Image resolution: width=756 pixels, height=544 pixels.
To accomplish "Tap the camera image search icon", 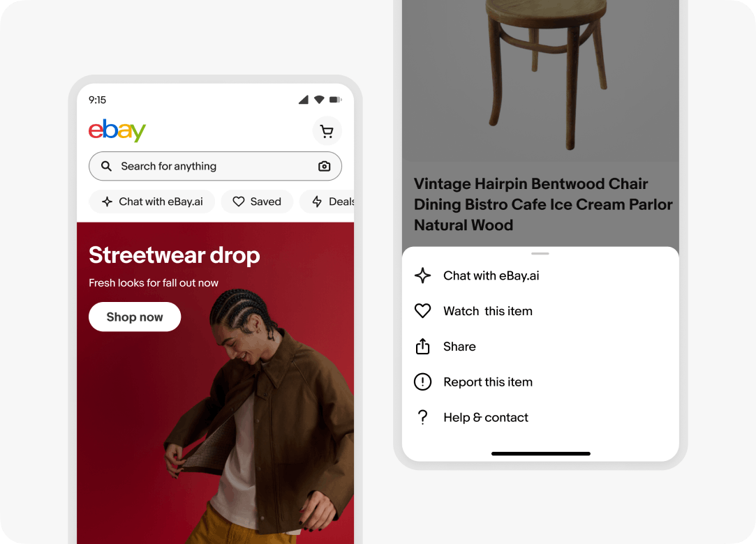I will point(324,166).
